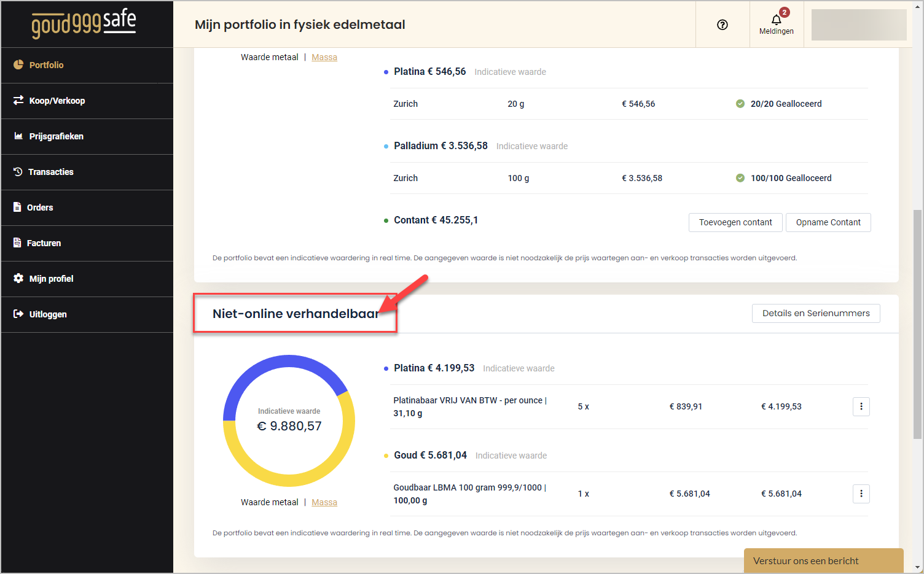Open three-dot menu for Platinabaar row

(861, 406)
